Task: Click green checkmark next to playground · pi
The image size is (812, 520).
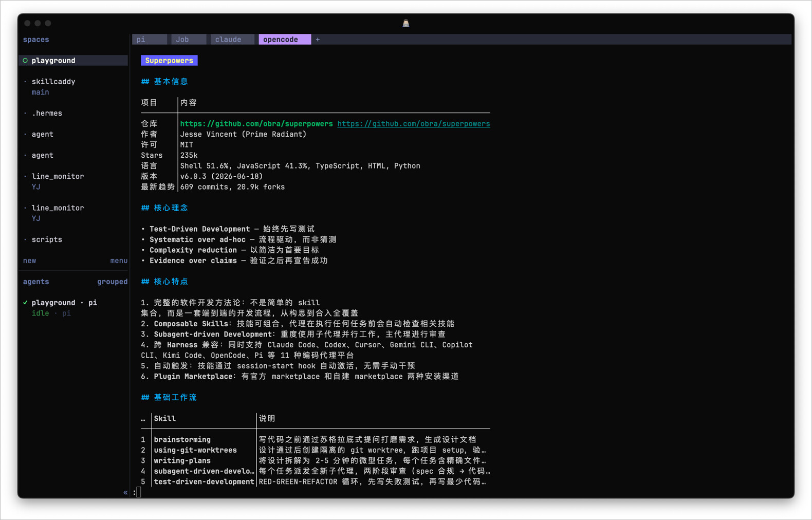Action: tap(25, 303)
